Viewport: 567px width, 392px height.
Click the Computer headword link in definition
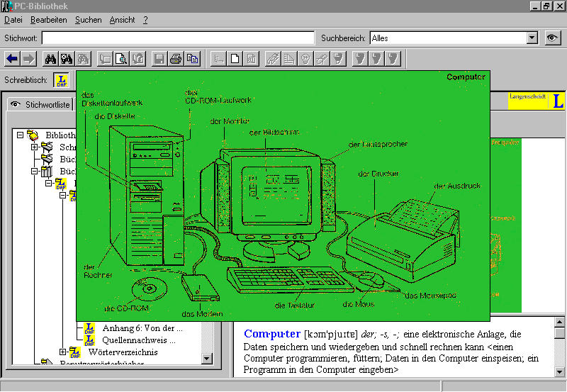[272, 333]
